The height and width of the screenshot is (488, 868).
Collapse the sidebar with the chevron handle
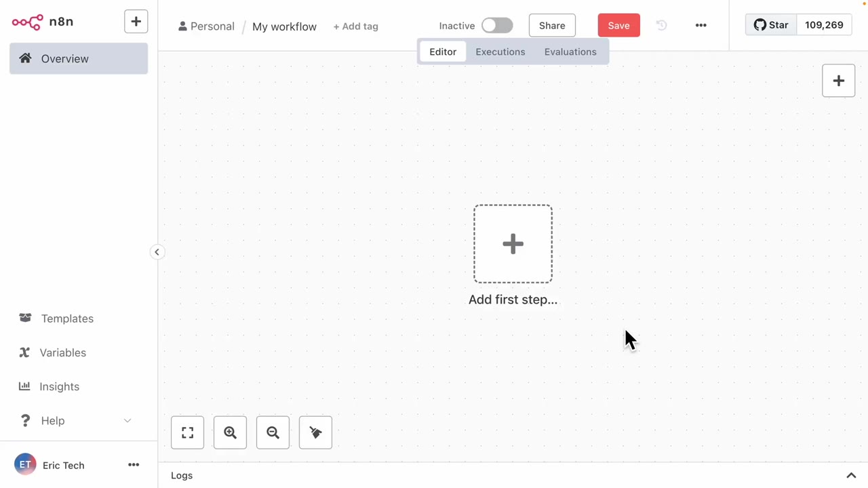157,252
